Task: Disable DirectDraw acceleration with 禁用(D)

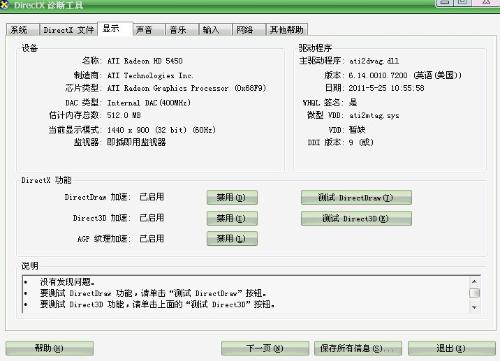Action: [x=232, y=198]
